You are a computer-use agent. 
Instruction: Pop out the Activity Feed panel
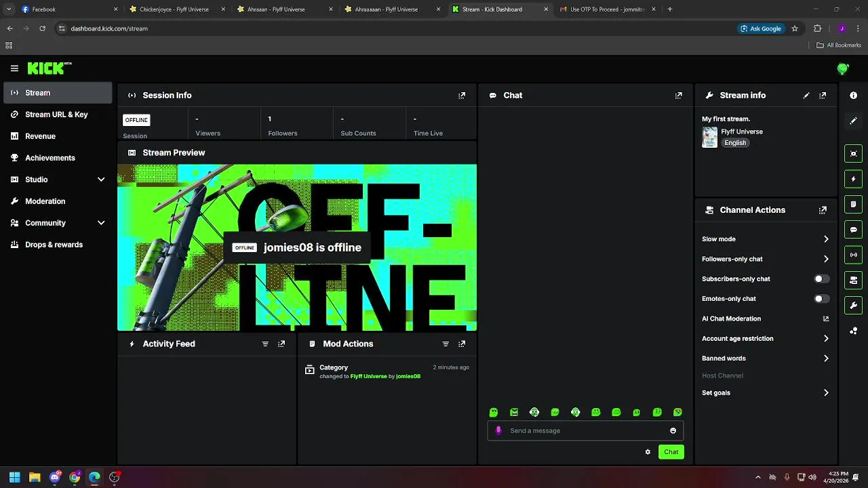(281, 344)
